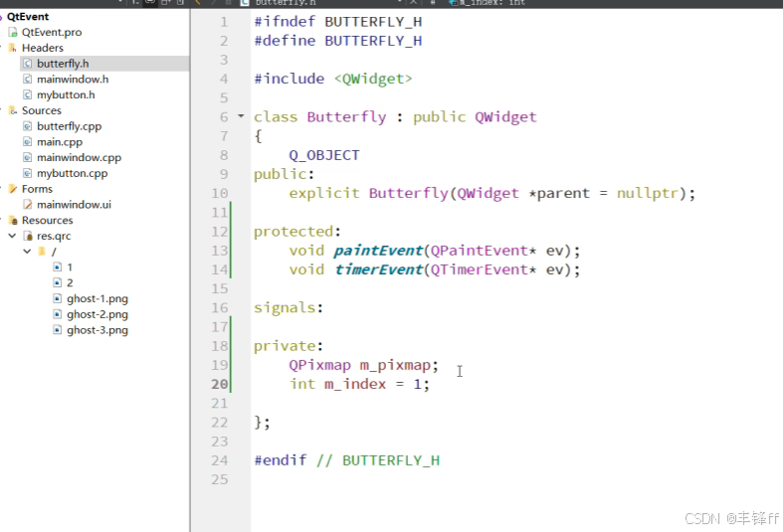The image size is (783, 532).
Task: Collapse the res.qrc node chevron
Action: [x=12, y=236]
